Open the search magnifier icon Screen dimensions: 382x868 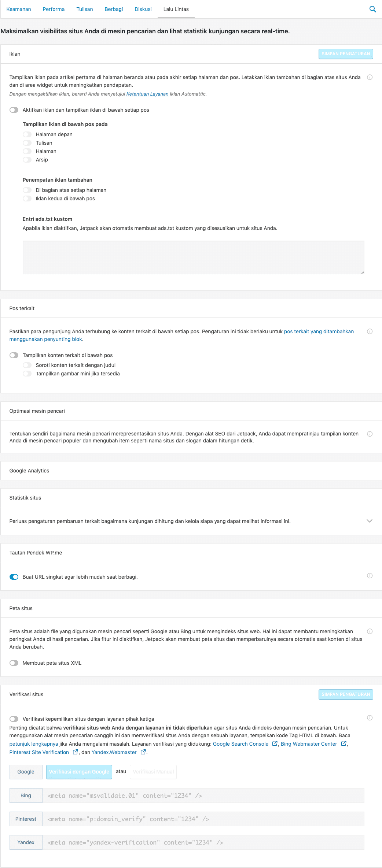(x=372, y=9)
